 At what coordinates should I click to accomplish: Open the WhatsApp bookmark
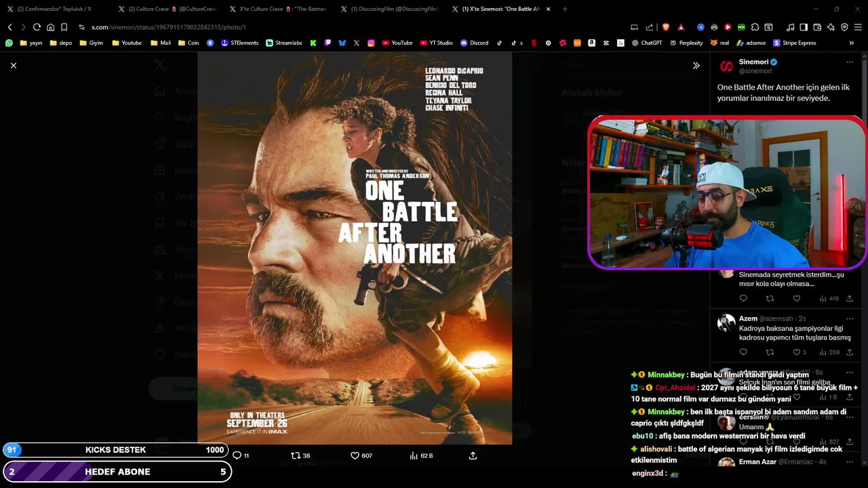click(x=9, y=43)
